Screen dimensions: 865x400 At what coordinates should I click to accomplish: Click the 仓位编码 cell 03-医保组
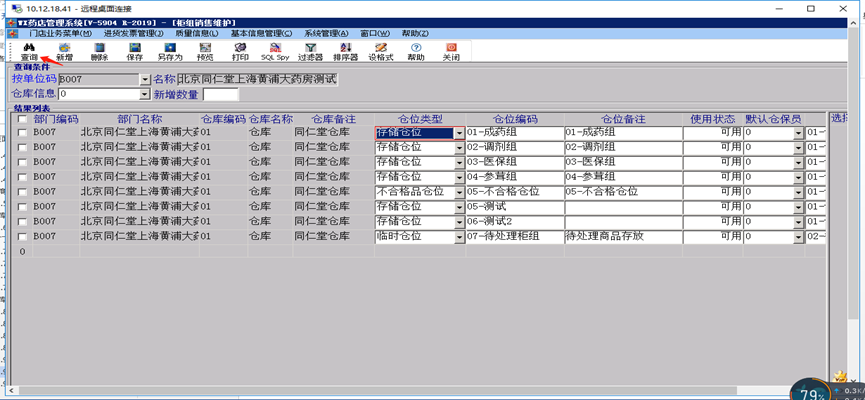(x=515, y=162)
